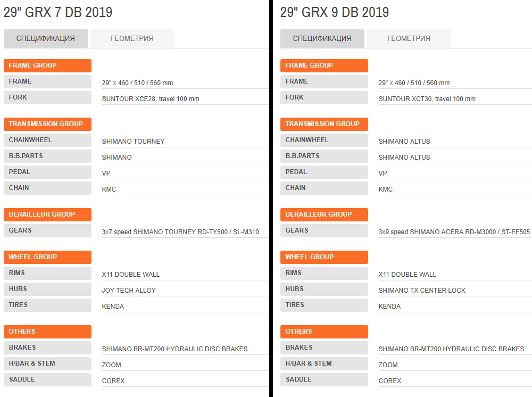
Task: Click DERAILLEUR GROUP header in GRX 9 panel
Action: [324, 214]
